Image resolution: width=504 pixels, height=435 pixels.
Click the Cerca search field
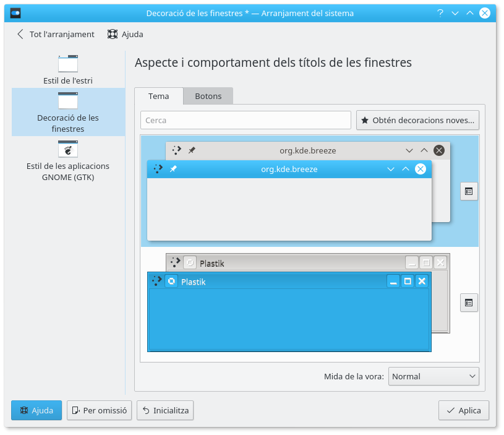coord(246,120)
